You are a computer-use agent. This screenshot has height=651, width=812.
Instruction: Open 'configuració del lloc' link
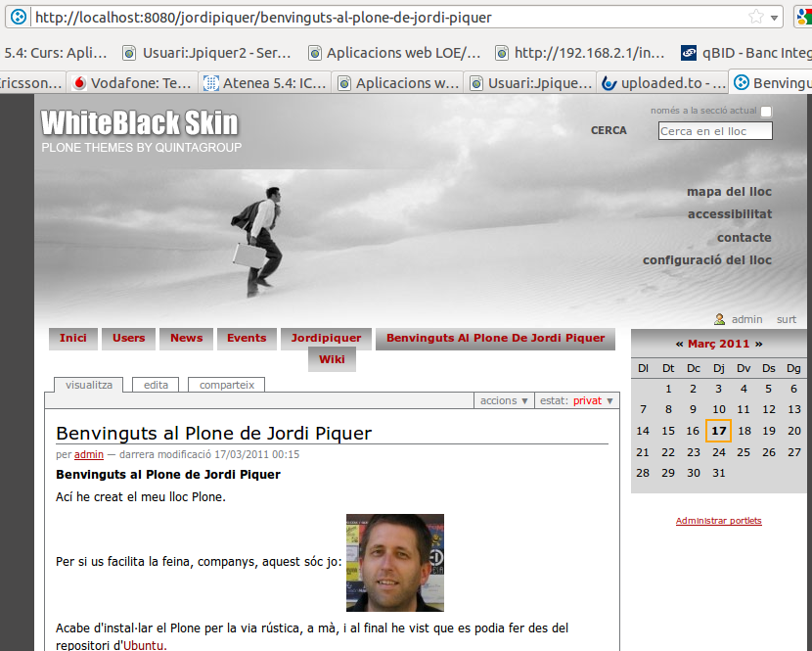pyautogui.click(x=706, y=260)
